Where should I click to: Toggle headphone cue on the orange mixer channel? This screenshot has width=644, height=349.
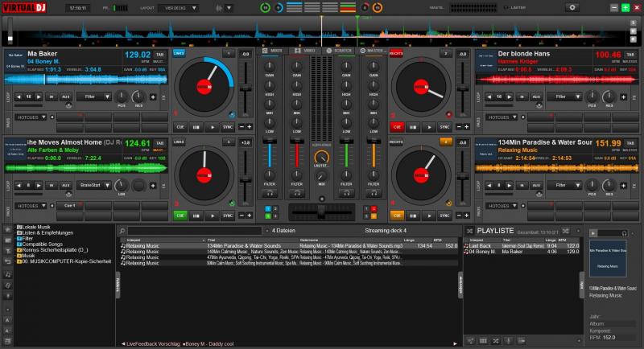(x=374, y=193)
